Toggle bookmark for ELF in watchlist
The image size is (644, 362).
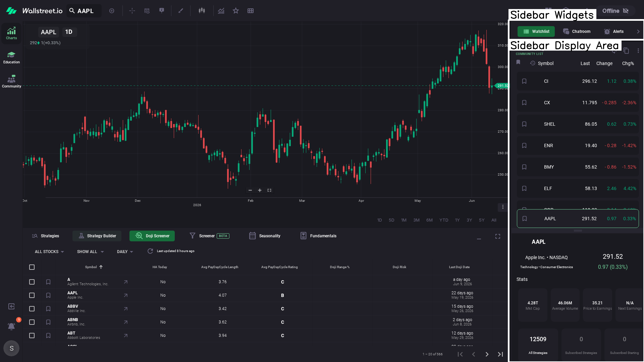pos(524,188)
